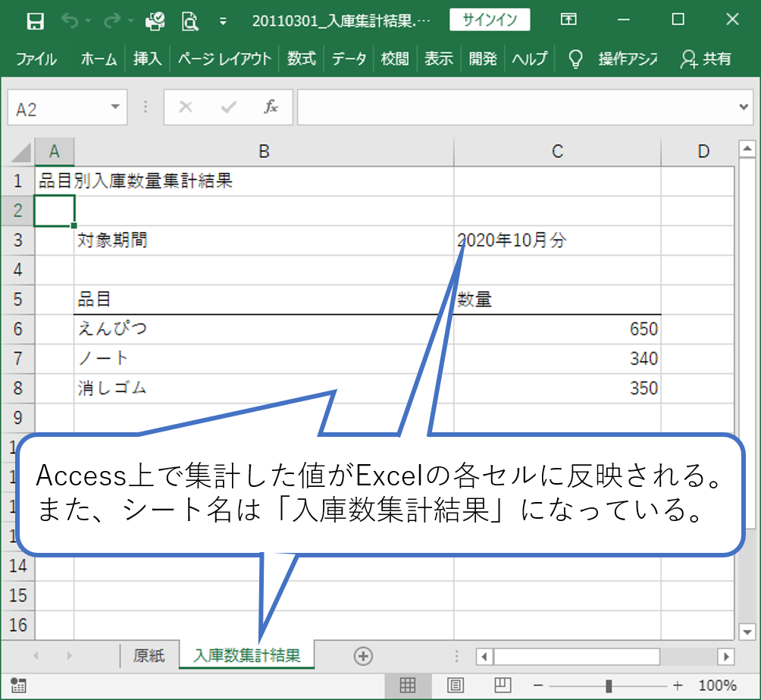Switch to the 原紙 sheet tab
Screen dimensions: 761x700
(149, 656)
